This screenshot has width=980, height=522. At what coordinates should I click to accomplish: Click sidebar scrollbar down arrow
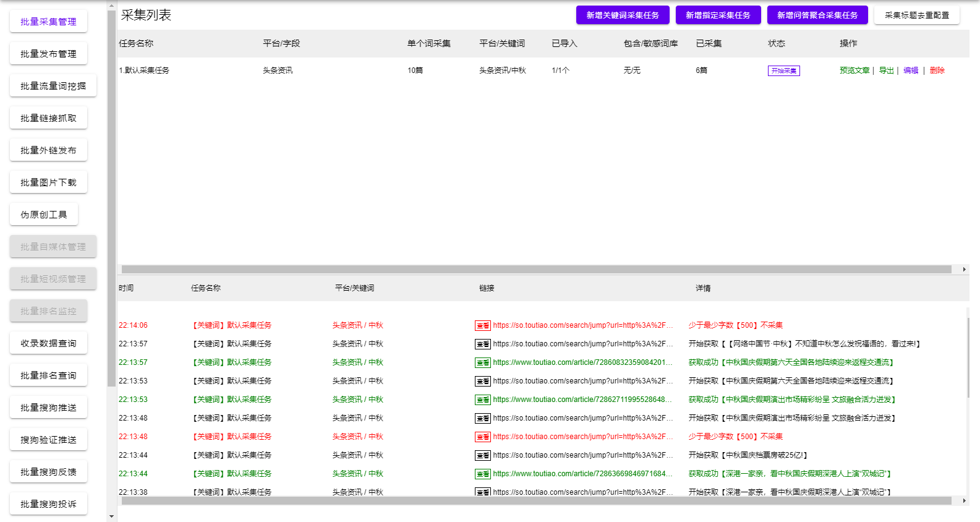point(111,516)
